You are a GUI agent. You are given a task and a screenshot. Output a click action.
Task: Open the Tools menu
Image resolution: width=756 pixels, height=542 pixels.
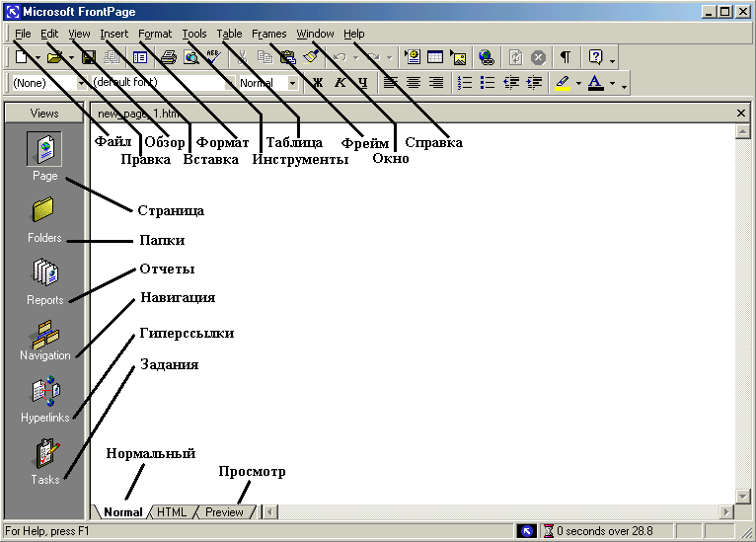coord(194,34)
